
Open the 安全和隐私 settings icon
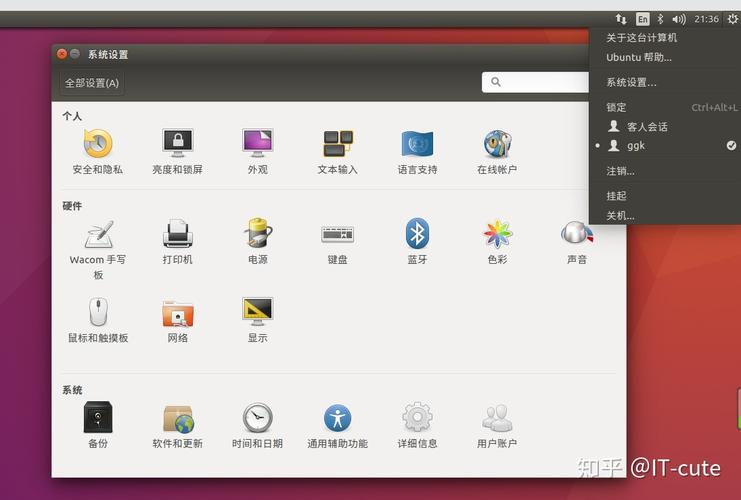click(97, 146)
